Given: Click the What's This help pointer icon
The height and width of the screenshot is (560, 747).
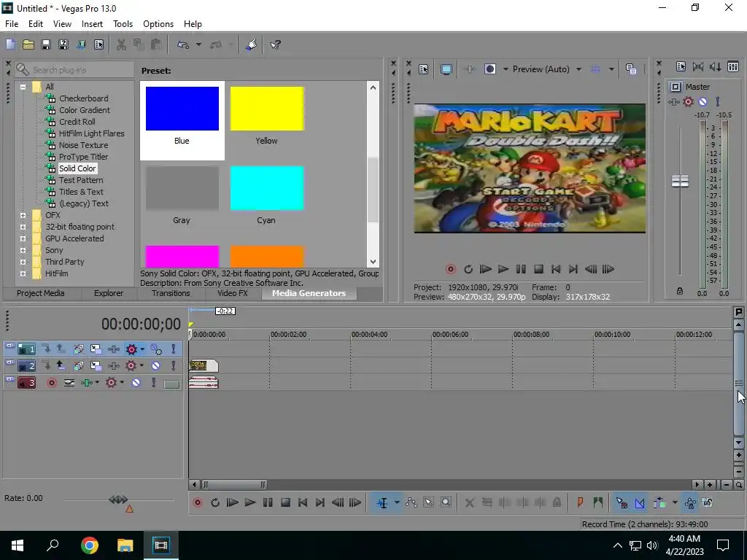Looking at the screenshot, I should coord(275,44).
